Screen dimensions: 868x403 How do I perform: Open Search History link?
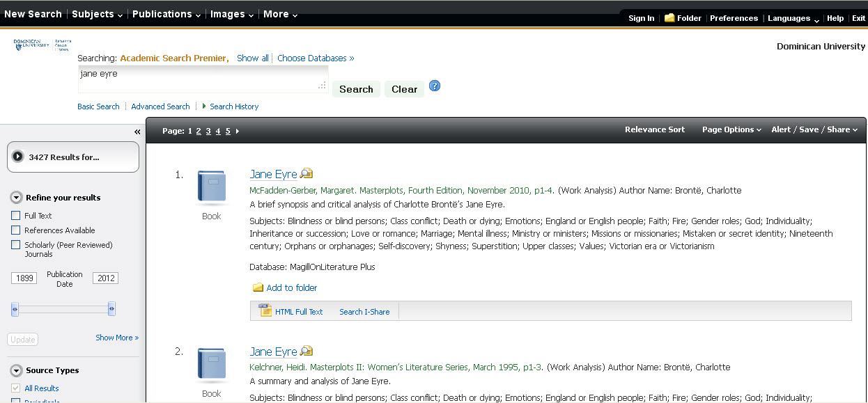pyautogui.click(x=234, y=106)
